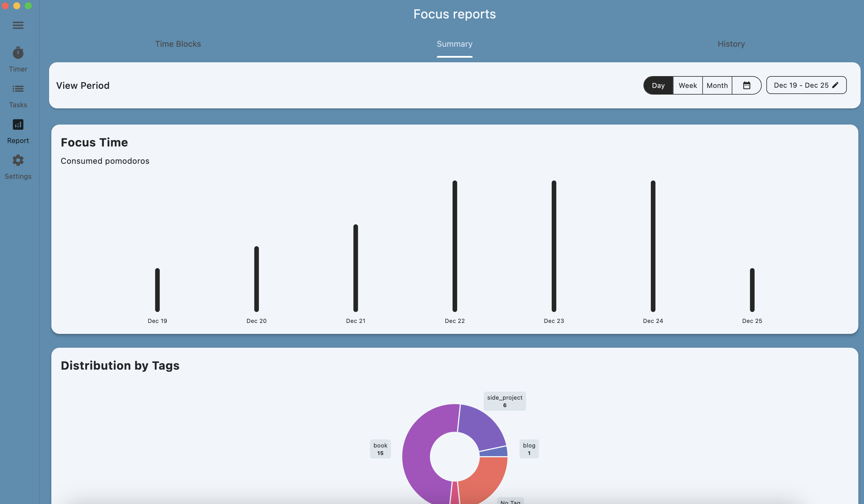Enable Week view period
The image size is (864, 504).
pyautogui.click(x=687, y=85)
